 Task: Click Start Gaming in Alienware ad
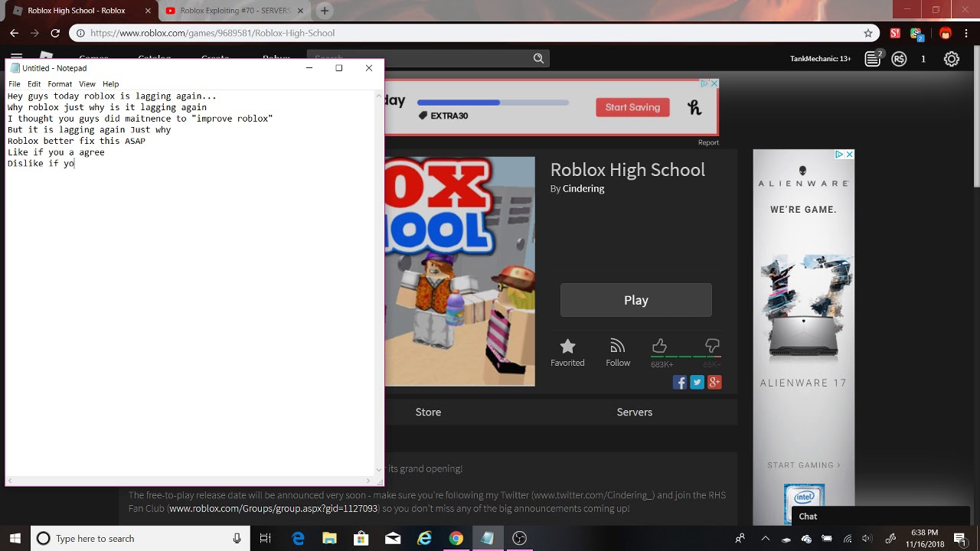pyautogui.click(x=803, y=465)
